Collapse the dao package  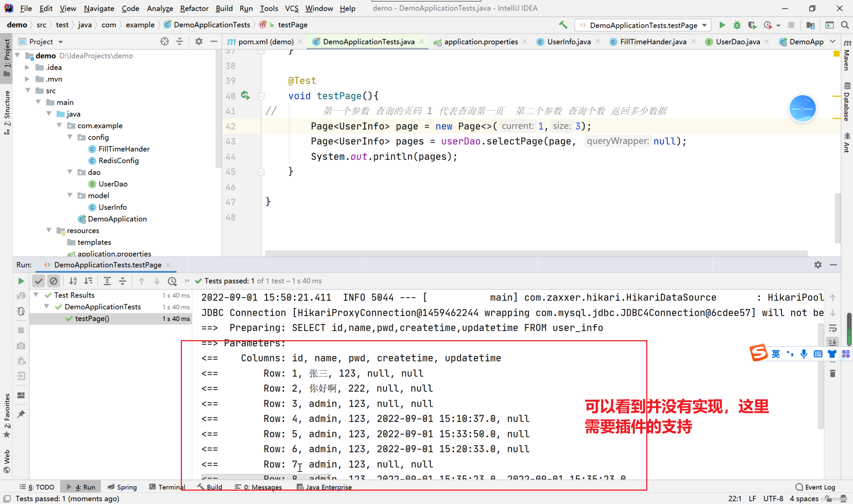[x=70, y=172]
